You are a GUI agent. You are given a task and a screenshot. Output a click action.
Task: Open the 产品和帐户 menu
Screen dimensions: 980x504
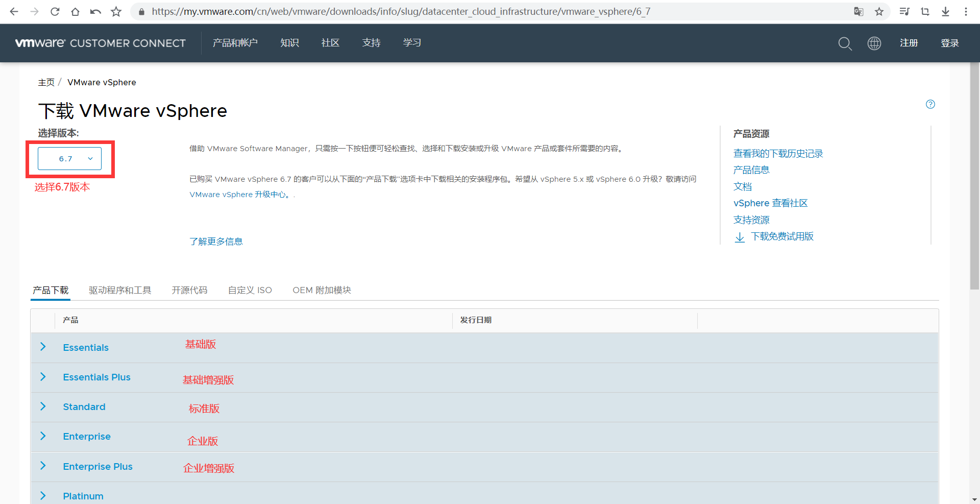[x=235, y=43]
